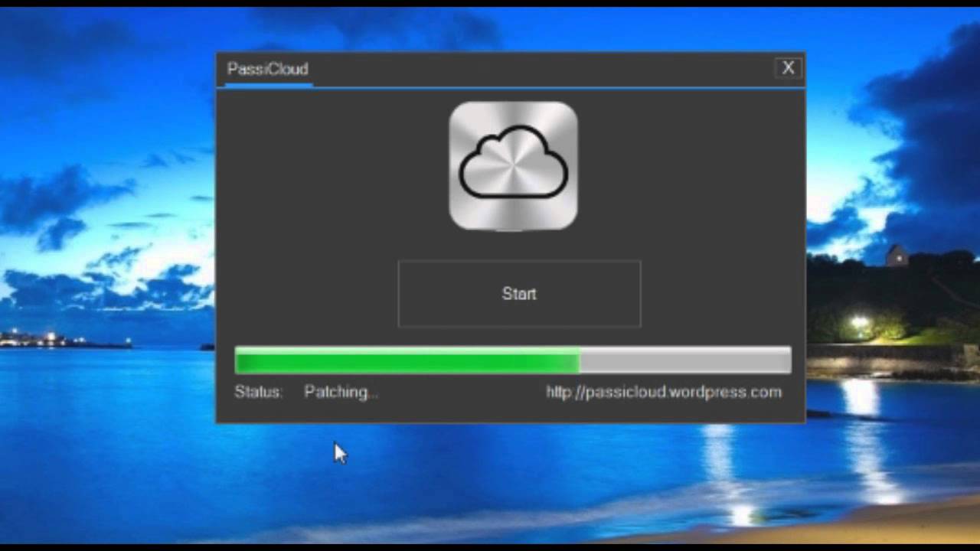Click the silver iCloud logo icon
The height and width of the screenshot is (551, 980).
pyautogui.click(x=513, y=166)
